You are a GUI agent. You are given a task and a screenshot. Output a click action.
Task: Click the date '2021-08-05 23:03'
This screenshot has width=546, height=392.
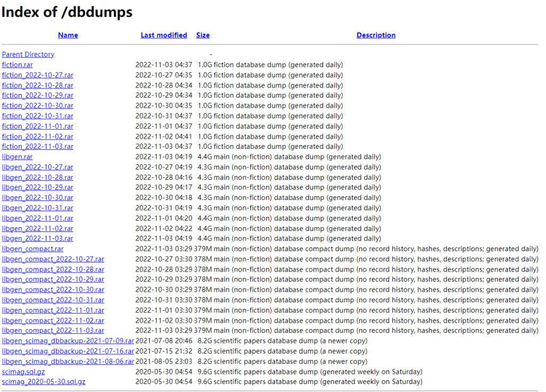[x=164, y=362]
